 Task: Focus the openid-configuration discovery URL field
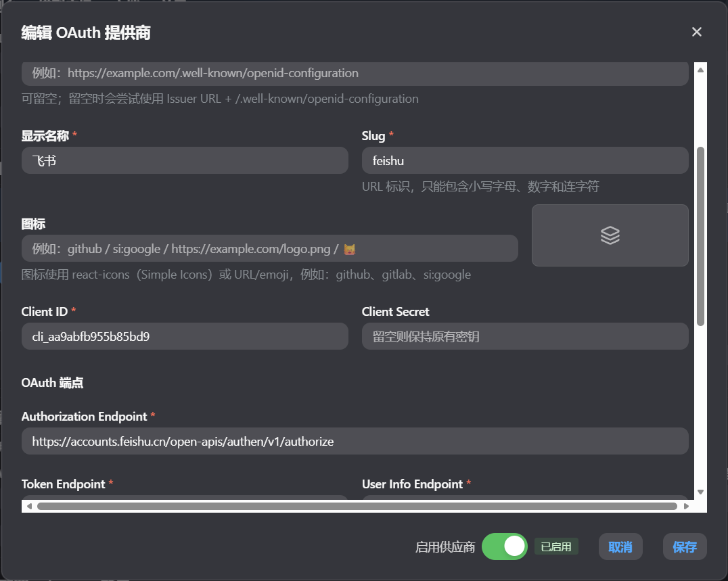tap(355, 73)
